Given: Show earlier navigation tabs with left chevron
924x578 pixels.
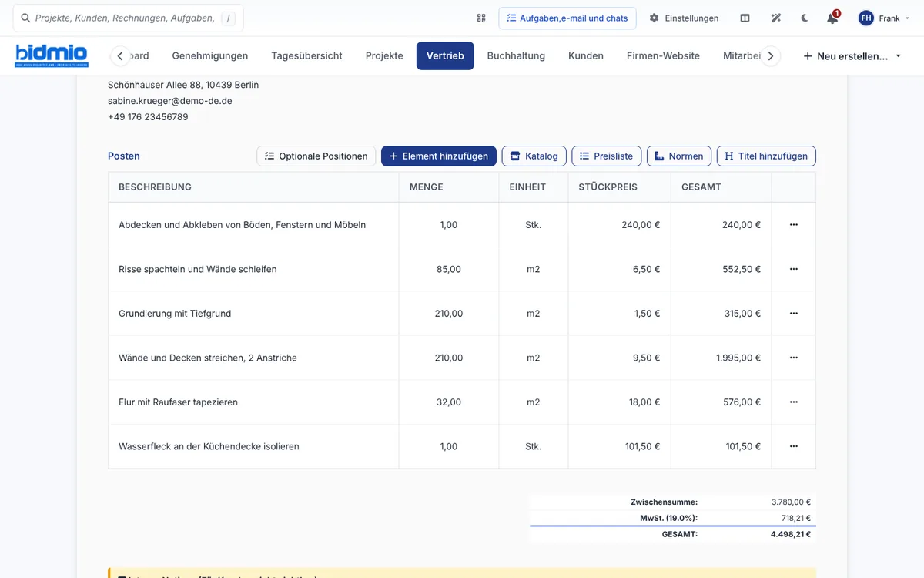Looking at the screenshot, I should click(x=120, y=56).
